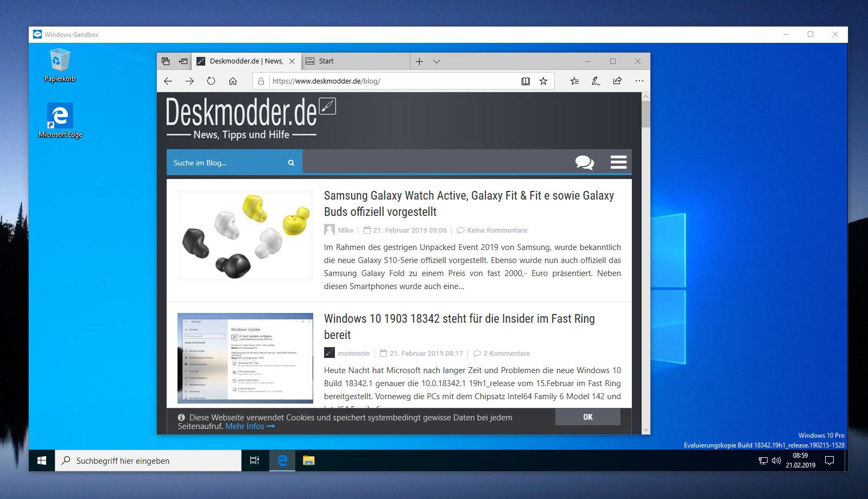868x499 pixels.
Task: Click scrollbar up arrow in Edge
Action: click(645, 97)
